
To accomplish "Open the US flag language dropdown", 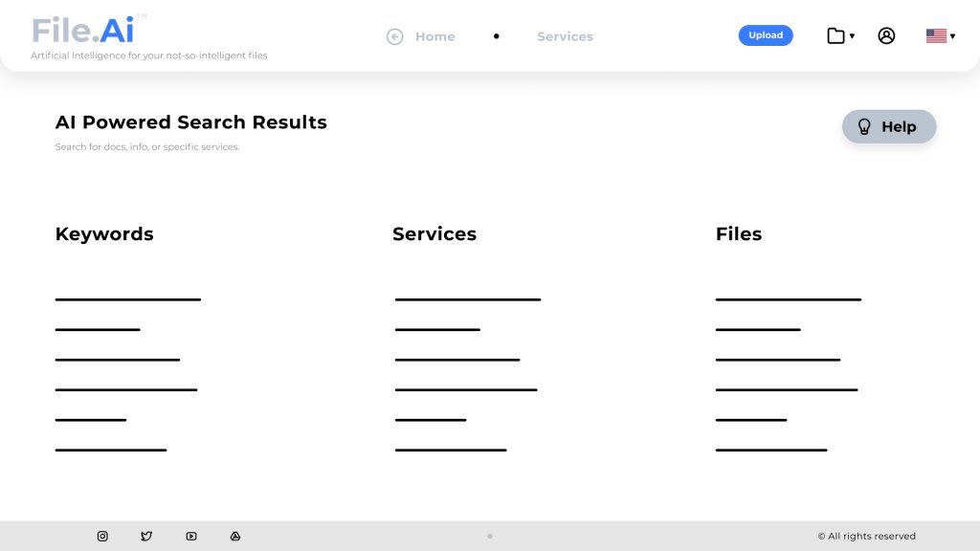I will point(936,36).
